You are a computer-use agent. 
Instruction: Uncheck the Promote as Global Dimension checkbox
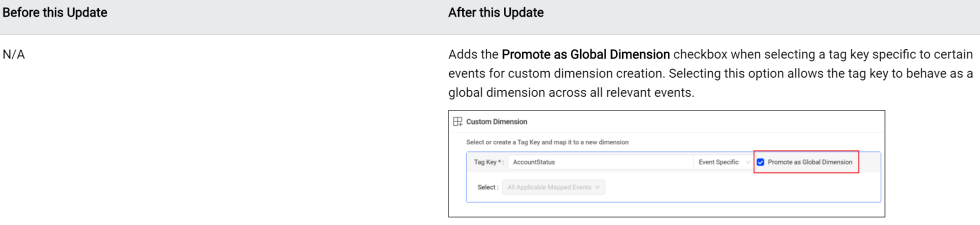click(760, 162)
